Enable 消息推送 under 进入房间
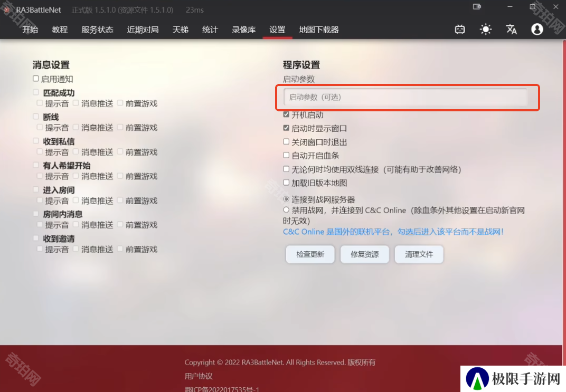The height and width of the screenshot is (392, 566). [76, 200]
